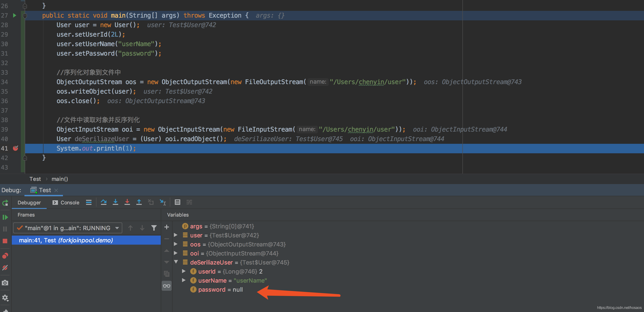Viewport: 644px width, 312px height.
Task: Select the Debugger tab
Action: pos(29,202)
